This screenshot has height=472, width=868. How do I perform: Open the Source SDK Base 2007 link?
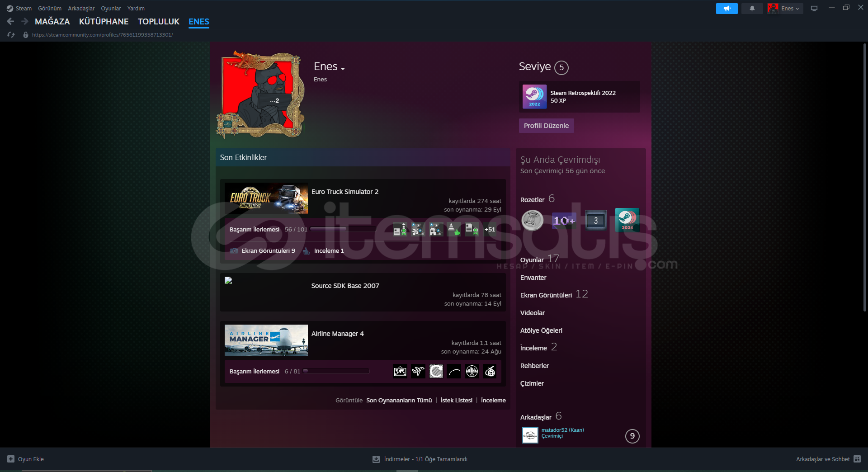pyautogui.click(x=345, y=286)
